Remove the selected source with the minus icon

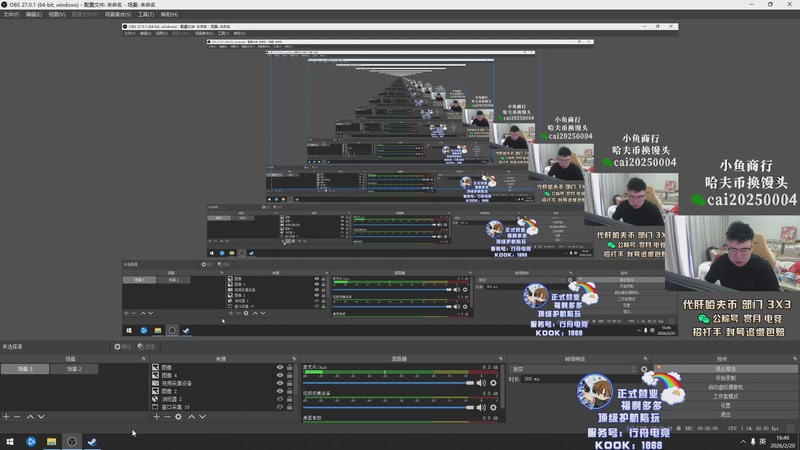[167, 417]
